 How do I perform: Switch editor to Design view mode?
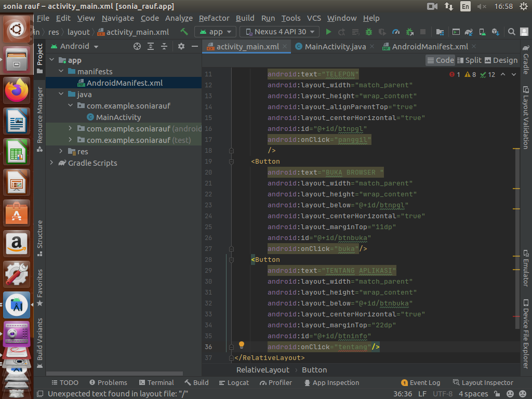pos(500,60)
